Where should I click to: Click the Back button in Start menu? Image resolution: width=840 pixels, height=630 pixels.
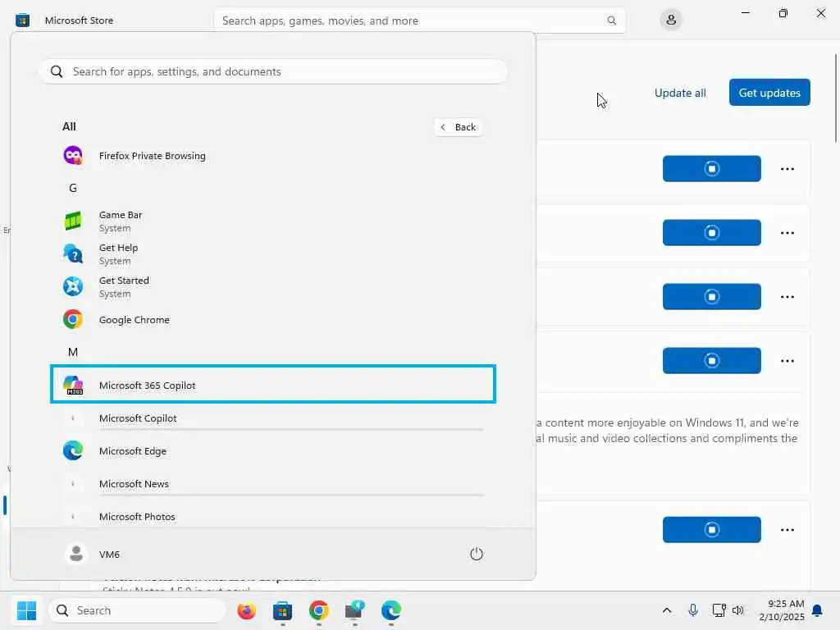click(x=459, y=127)
